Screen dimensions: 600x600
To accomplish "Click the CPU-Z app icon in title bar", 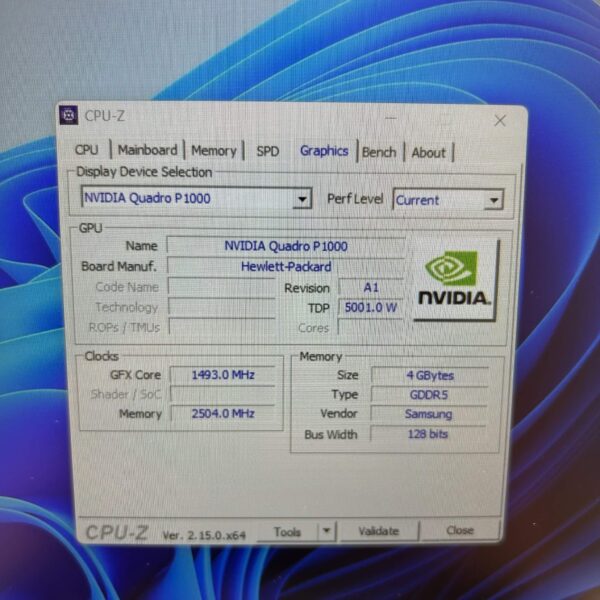I will point(69,115).
